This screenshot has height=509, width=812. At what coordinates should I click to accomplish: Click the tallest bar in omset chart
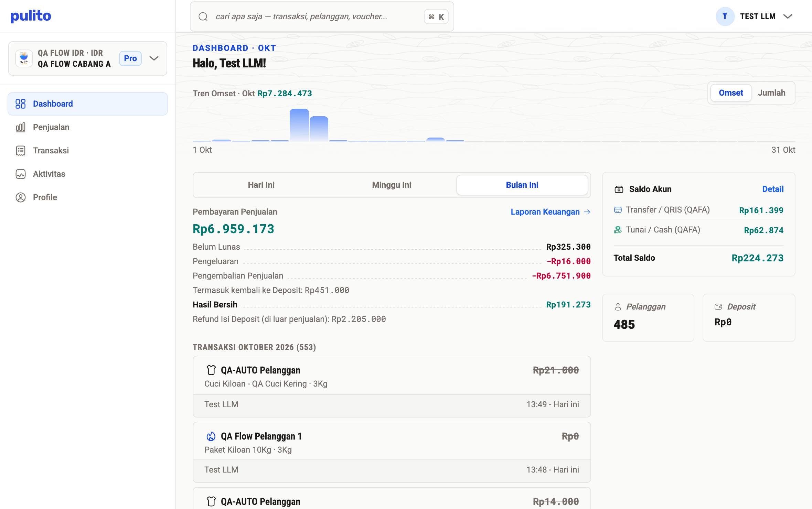pyautogui.click(x=299, y=125)
